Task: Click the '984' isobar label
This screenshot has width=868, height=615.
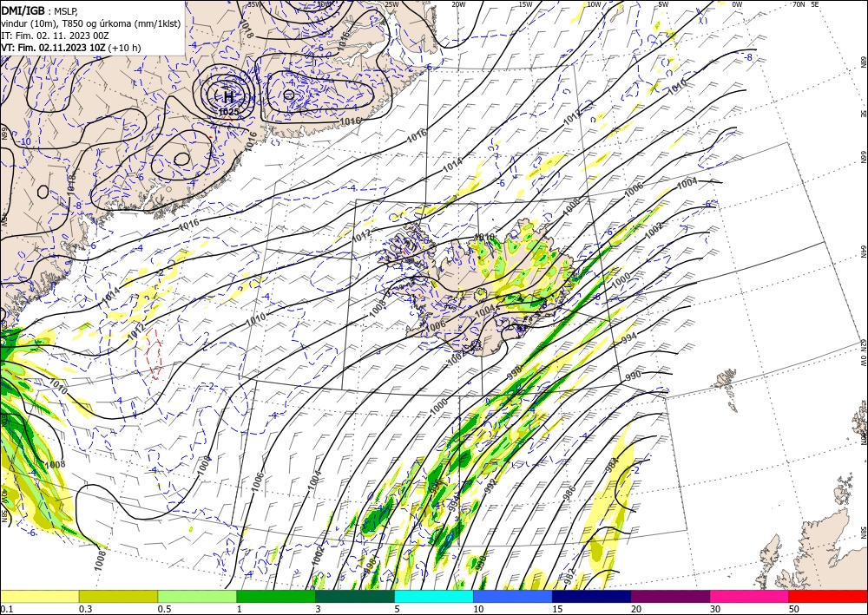Action: point(611,463)
